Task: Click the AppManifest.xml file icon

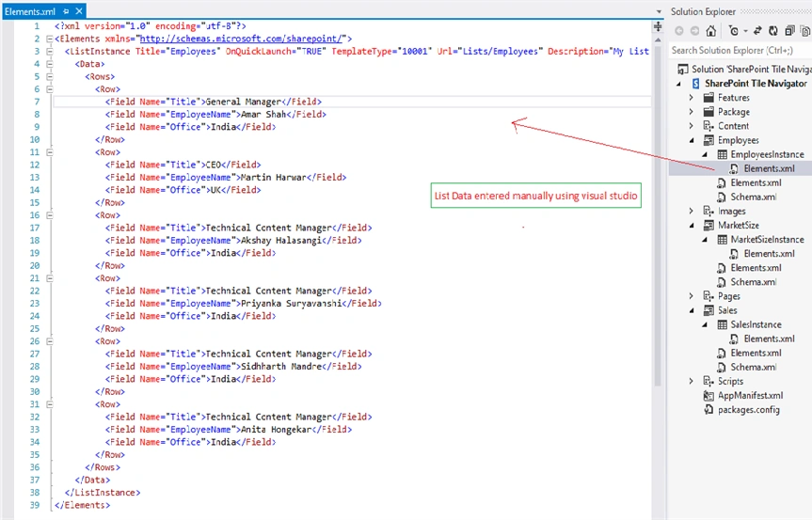Action: [709, 396]
